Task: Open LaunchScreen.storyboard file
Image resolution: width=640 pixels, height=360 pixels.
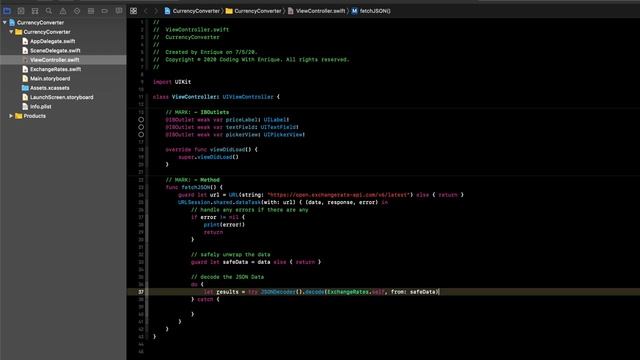Action: click(x=62, y=97)
